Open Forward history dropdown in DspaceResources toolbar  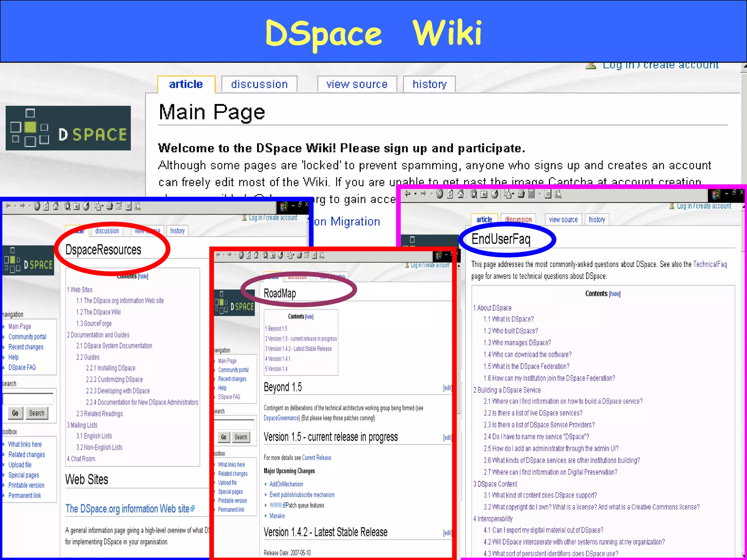point(30,206)
